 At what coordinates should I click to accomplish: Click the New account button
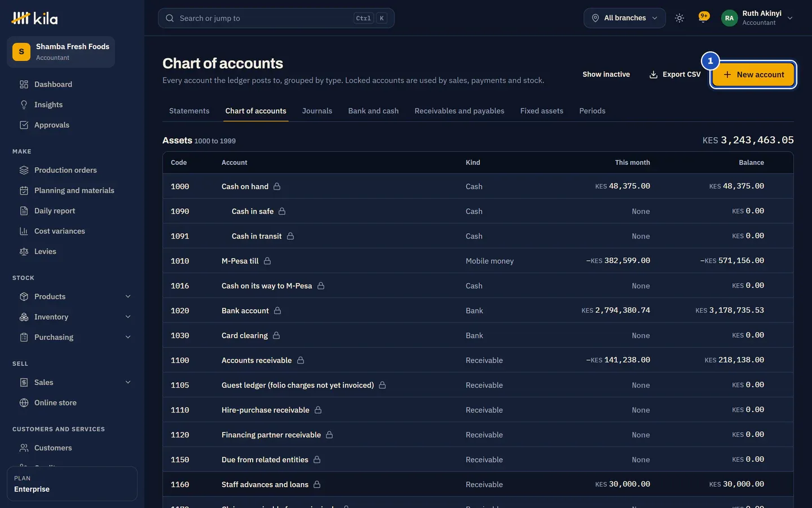tap(753, 75)
